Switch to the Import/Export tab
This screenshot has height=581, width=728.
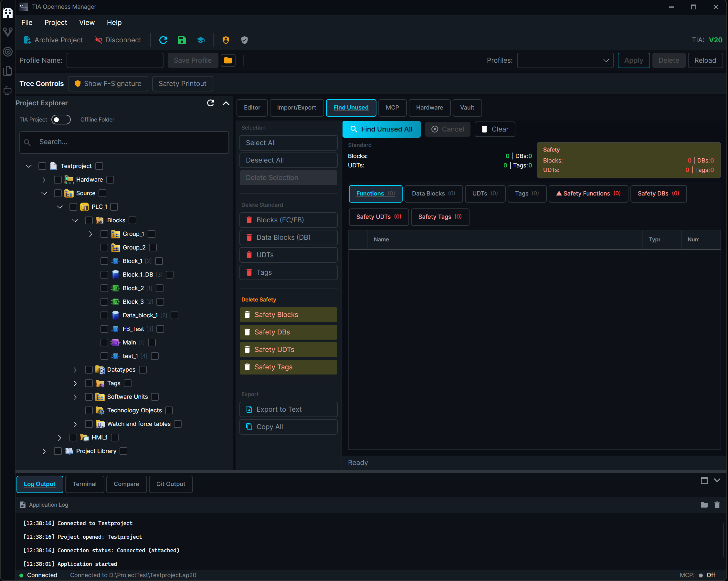[297, 108]
